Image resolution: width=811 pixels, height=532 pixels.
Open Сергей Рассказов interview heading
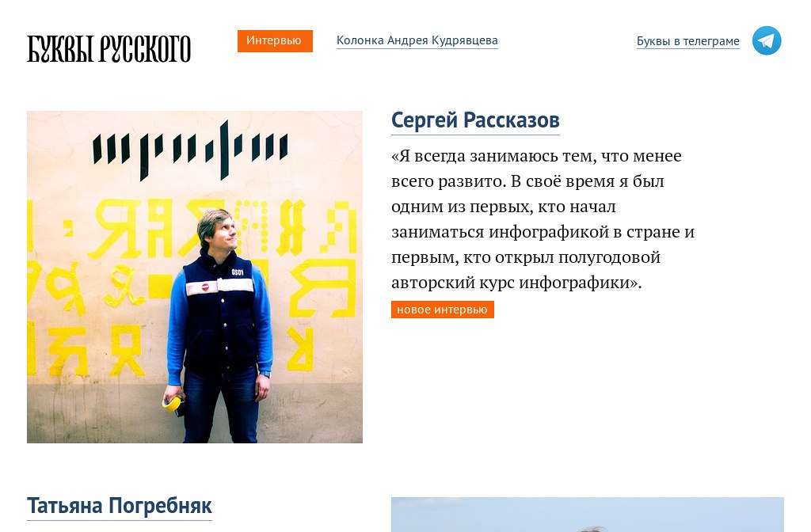(475, 120)
